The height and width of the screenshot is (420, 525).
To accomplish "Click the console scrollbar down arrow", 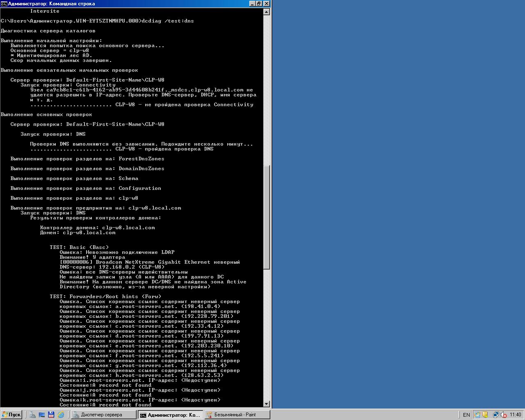I will 267,404.
